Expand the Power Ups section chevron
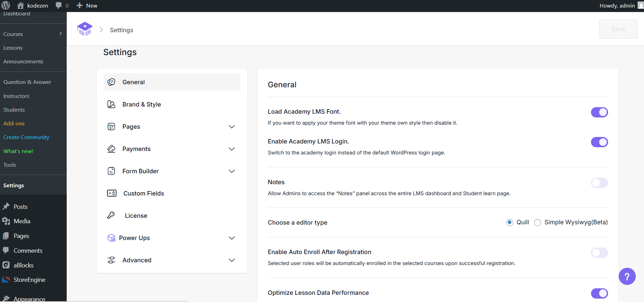 point(232,238)
